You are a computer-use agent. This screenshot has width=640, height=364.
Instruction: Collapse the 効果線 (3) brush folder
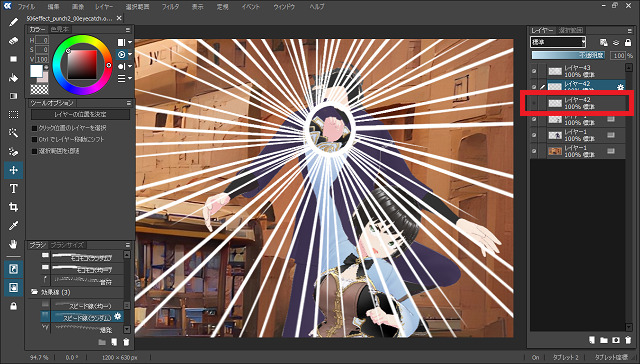(x=35, y=292)
